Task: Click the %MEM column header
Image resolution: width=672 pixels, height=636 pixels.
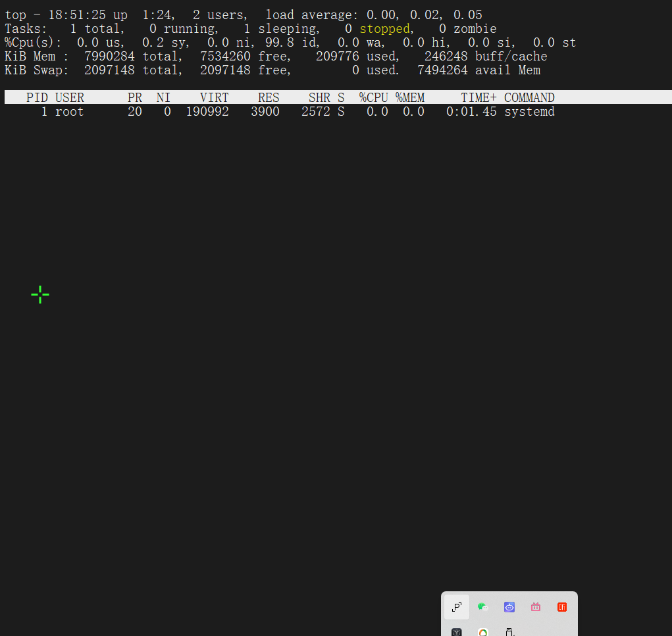Action: pos(409,97)
